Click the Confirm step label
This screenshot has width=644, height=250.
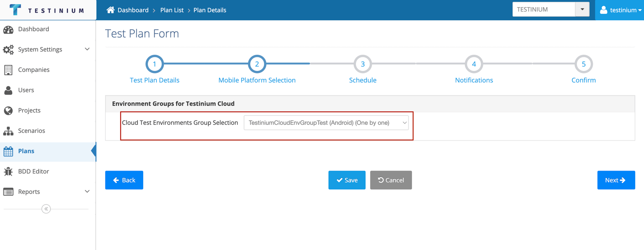coord(583,80)
